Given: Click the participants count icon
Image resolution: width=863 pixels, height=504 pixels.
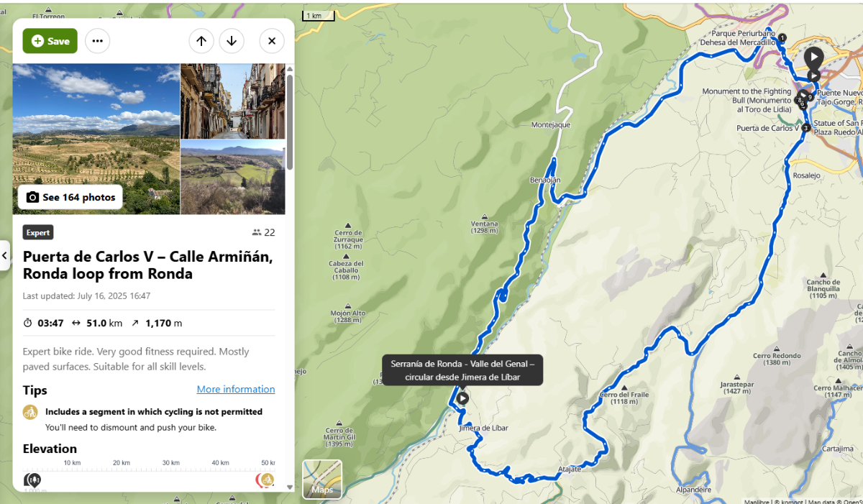Looking at the screenshot, I should tap(257, 232).
